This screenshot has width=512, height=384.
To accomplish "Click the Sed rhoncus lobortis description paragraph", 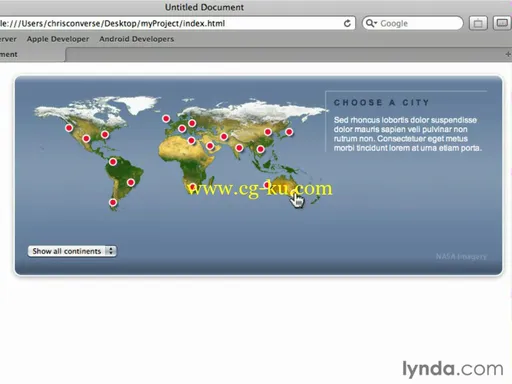I will tap(408, 134).
